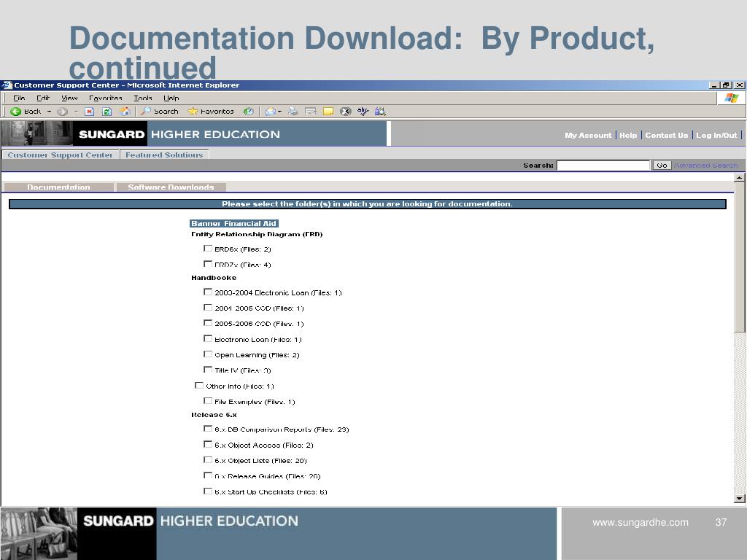Click the yellow Discuss note icon
The width and height of the screenshot is (747, 560).
click(x=328, y=112)
